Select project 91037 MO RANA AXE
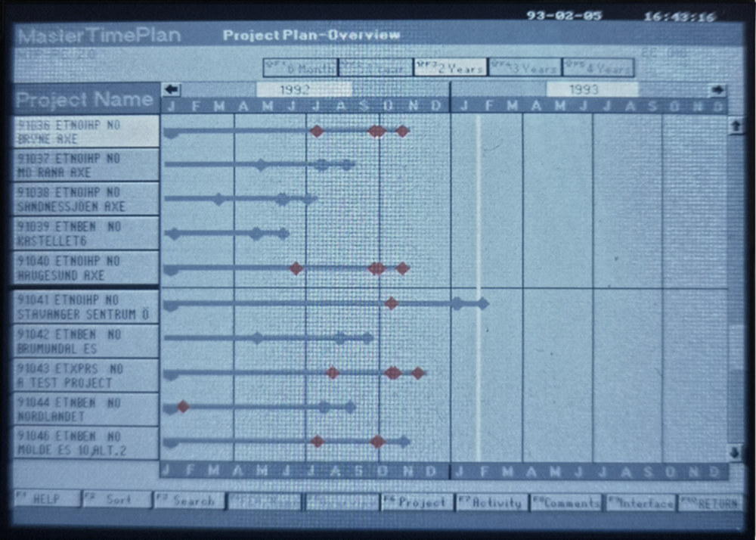756x540 pixels. (x=86, y=165)
